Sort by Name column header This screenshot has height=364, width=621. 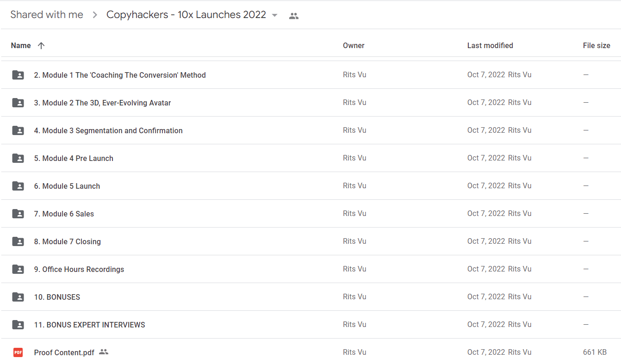[x=21, y=45]
